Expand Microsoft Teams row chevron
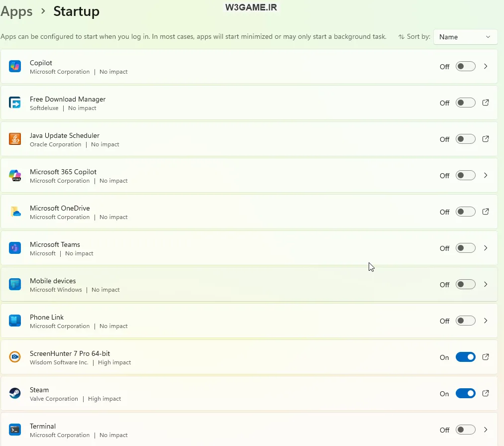This screenshot has height=446, width=504. 486,248
